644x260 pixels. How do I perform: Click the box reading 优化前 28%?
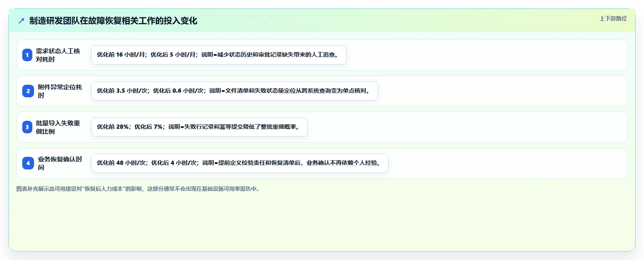pyautogui.click(x=199, y=127)
